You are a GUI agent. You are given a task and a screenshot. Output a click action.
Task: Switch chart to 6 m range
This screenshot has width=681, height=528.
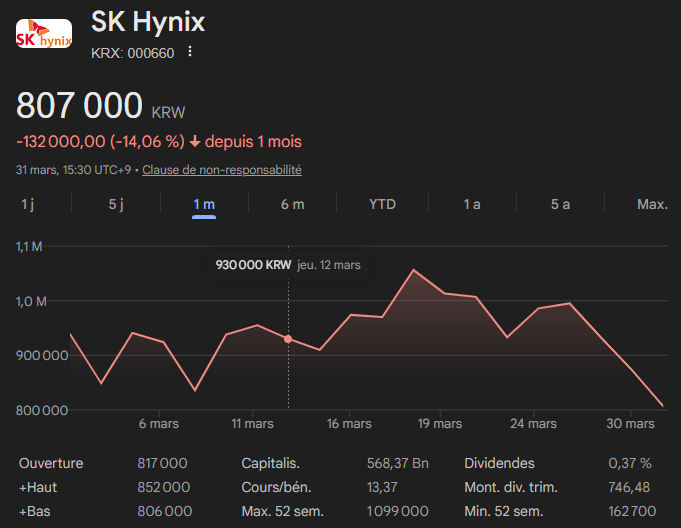pos(292,204)
